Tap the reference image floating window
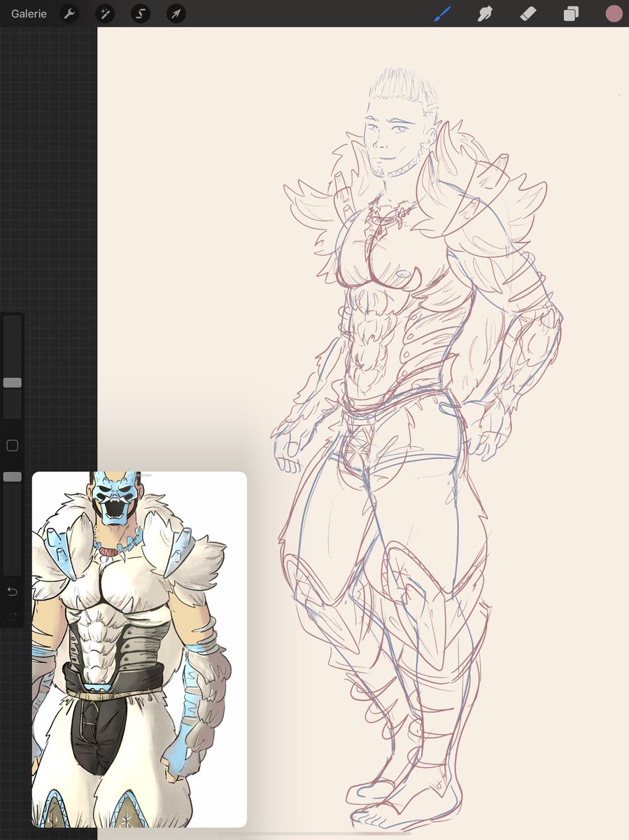This screenshot has width=629, height=840. pyautogui.click(x=139, y=650)
